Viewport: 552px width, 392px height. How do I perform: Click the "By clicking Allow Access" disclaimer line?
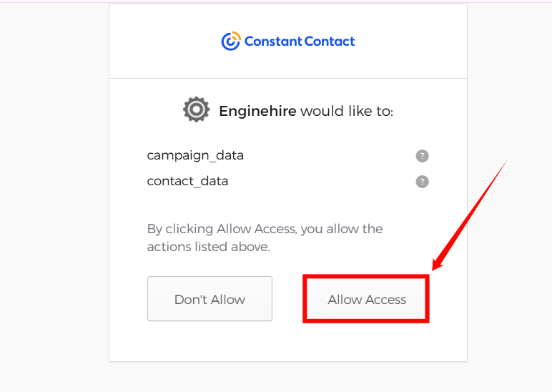(265, 229)
